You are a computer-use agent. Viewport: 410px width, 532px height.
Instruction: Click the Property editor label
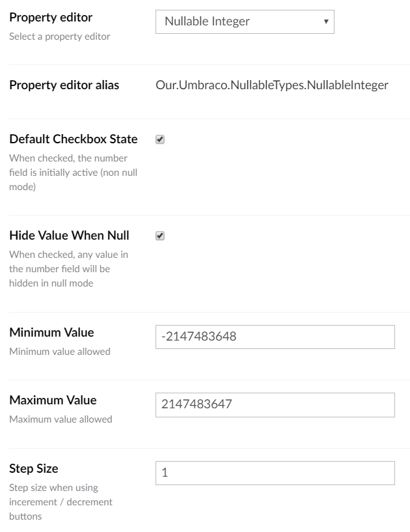(x=51, y=18)
